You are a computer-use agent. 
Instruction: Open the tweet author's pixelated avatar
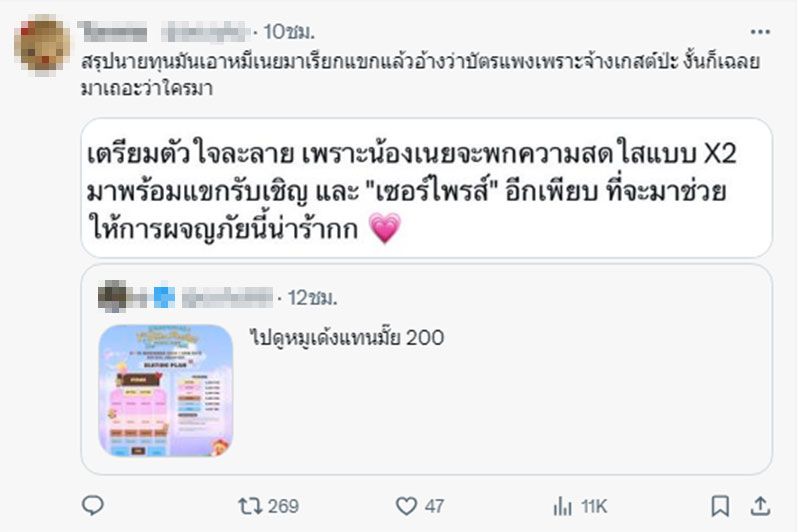coord(42,43)
